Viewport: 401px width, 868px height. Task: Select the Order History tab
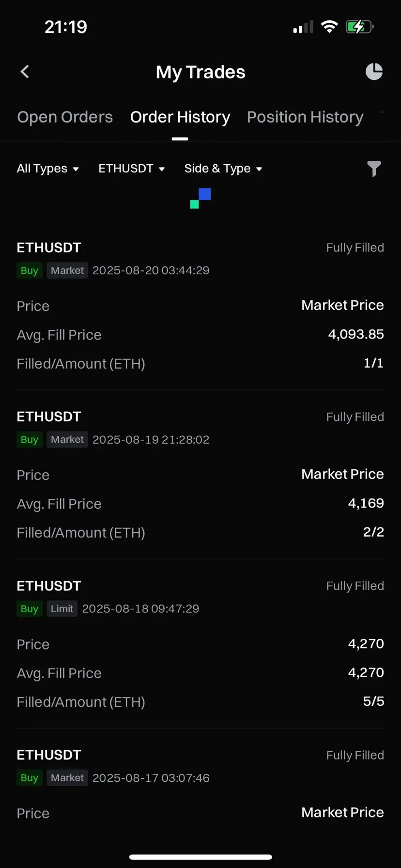point(180,117)
